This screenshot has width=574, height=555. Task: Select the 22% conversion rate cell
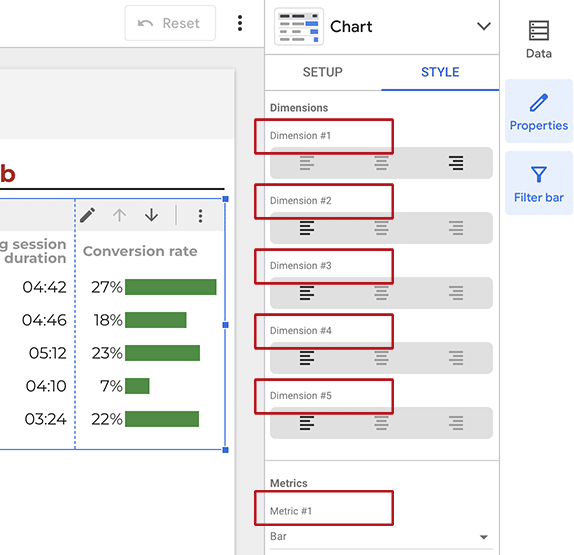click(107, 419)
